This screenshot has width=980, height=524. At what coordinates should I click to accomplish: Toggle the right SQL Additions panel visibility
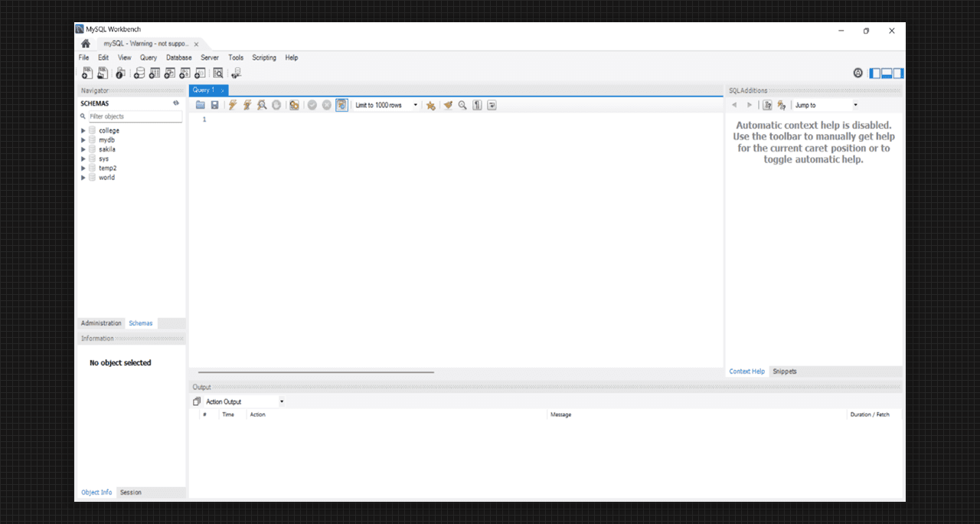click(x=898, y=74)
